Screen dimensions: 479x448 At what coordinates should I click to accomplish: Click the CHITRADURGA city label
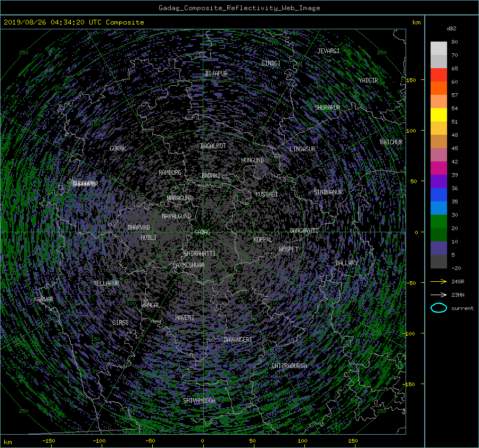click(289, 366)
